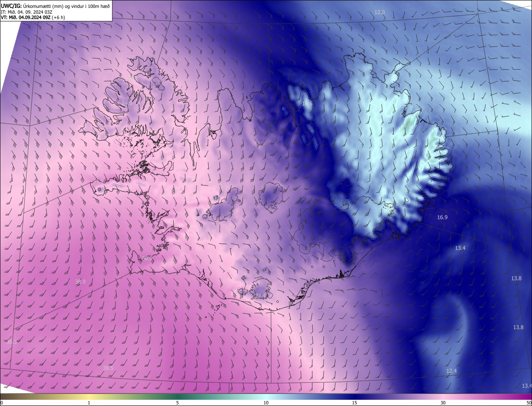Click the color scale tick label "50"
The height and width of the screenshot is (406, 532).
click(x=529, y=403)
